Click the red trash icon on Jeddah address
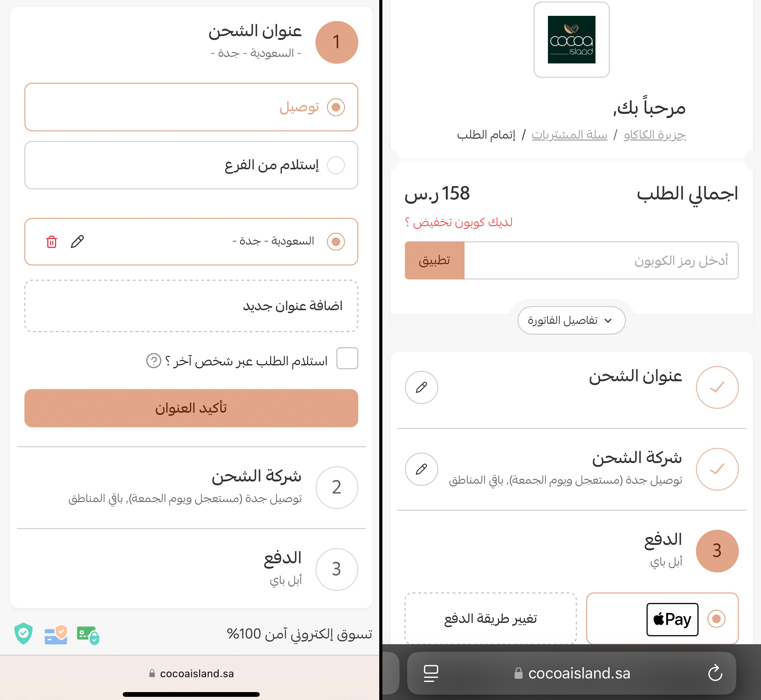Image resolution: width=761 pixels, height=700 pixels. 51,242
